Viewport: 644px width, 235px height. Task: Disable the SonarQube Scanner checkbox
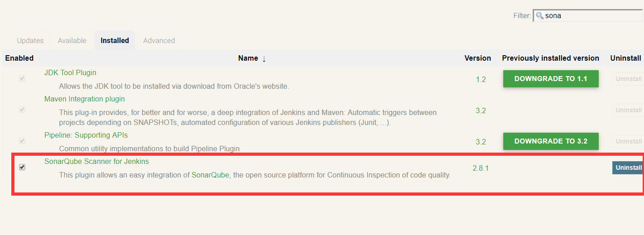coord(22,168)
